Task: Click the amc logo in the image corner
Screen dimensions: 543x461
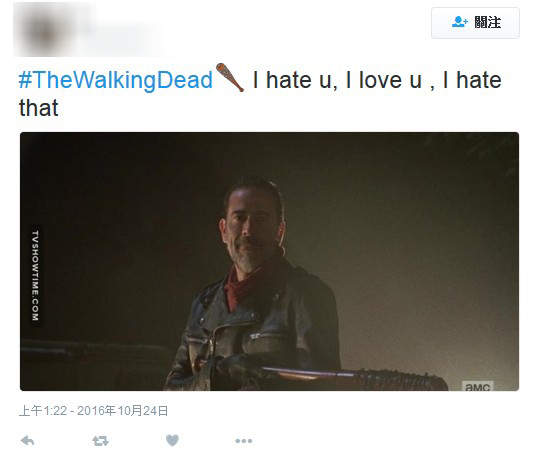Action: click(x=478, y=387)
